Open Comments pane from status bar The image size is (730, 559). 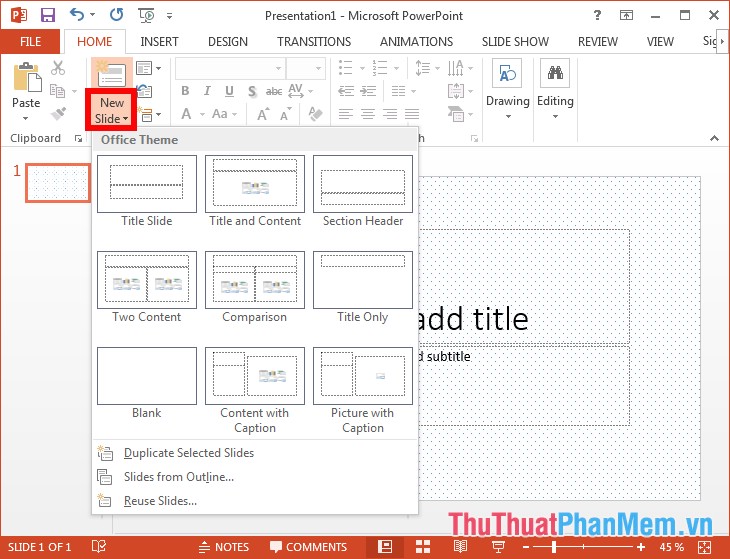[308, 547]
